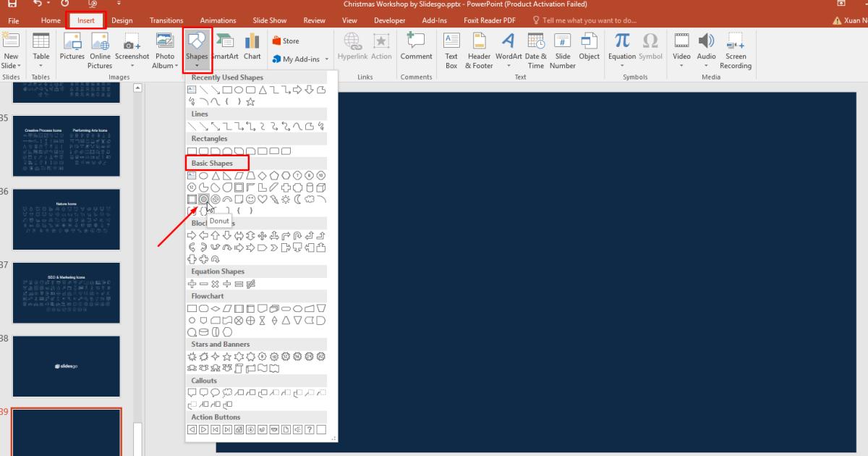
Task: Choose the Smiley Face shape
Action: pos(250,199)
